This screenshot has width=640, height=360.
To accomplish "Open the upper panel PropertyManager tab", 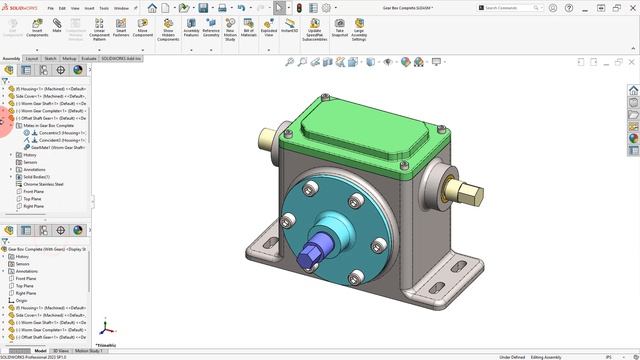I will coord(26,70).
